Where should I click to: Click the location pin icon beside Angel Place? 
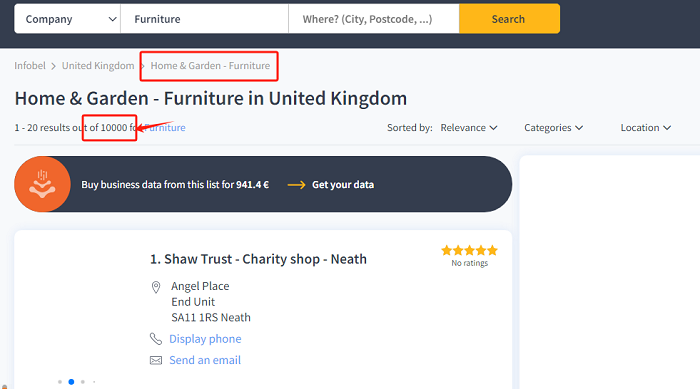point(156,287)
